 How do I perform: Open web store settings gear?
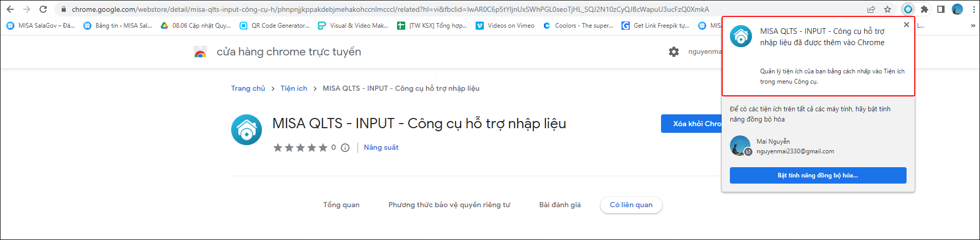tap(674, 52)
